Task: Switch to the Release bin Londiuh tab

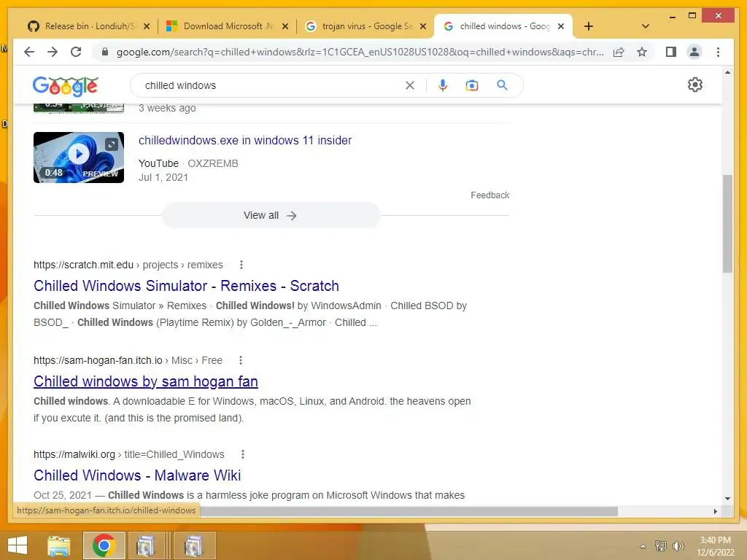Action: (88, 26)
